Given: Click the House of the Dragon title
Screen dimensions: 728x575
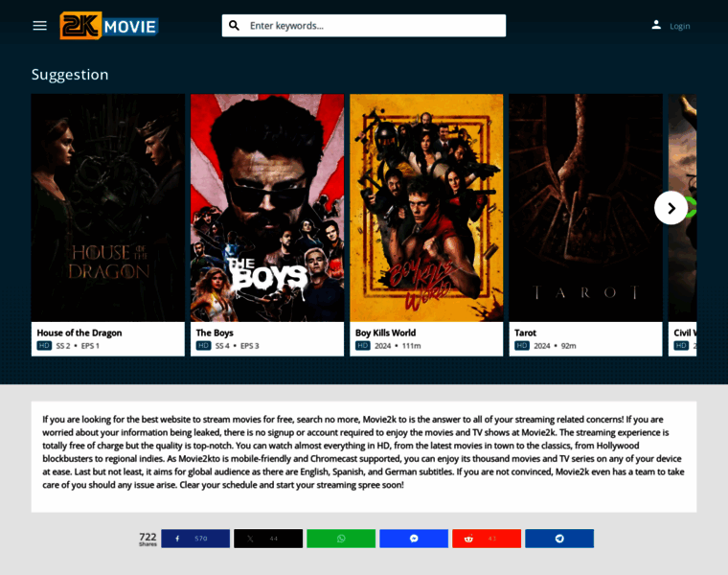Looking at the screenshot, I should pos(80,333).
